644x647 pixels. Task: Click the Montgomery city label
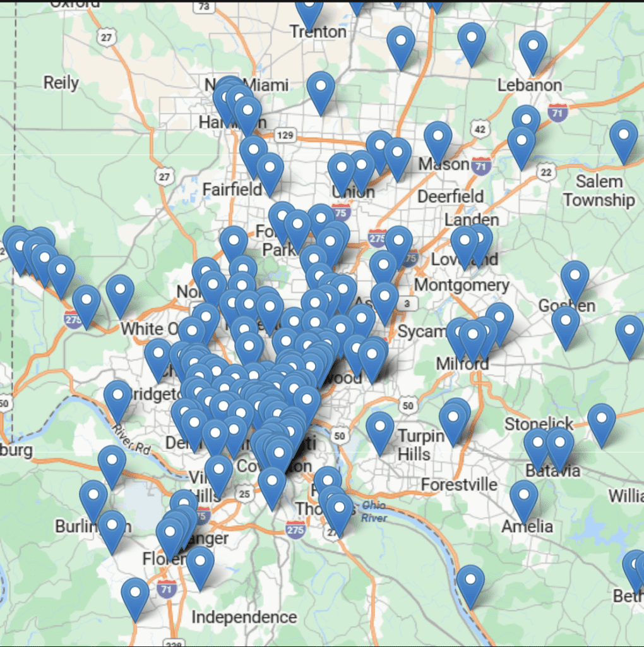461,285
